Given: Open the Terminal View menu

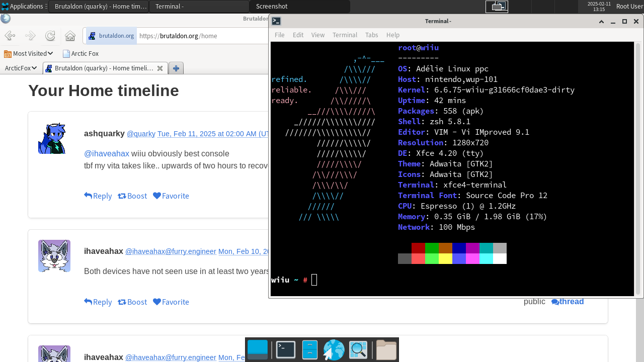Looking at the screenshot, I should point(318,35).
